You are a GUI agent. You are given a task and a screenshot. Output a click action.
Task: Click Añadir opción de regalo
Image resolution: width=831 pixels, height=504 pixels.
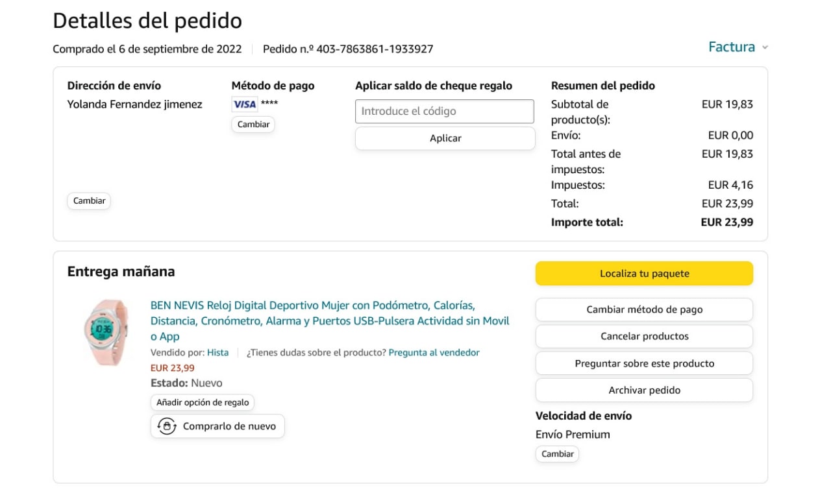coord(203,403)
